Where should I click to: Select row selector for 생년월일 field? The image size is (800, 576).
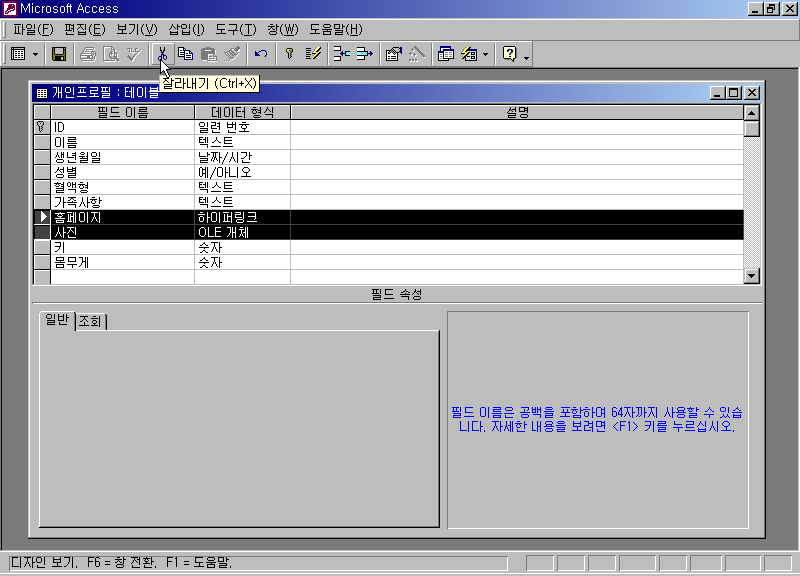pos(42,157)
